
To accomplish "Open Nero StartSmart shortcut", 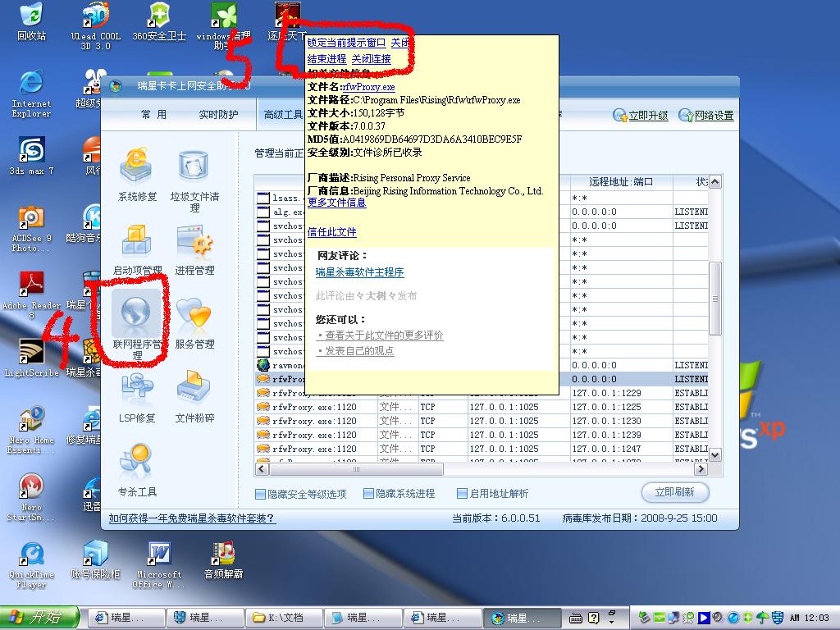I will 31,497.
